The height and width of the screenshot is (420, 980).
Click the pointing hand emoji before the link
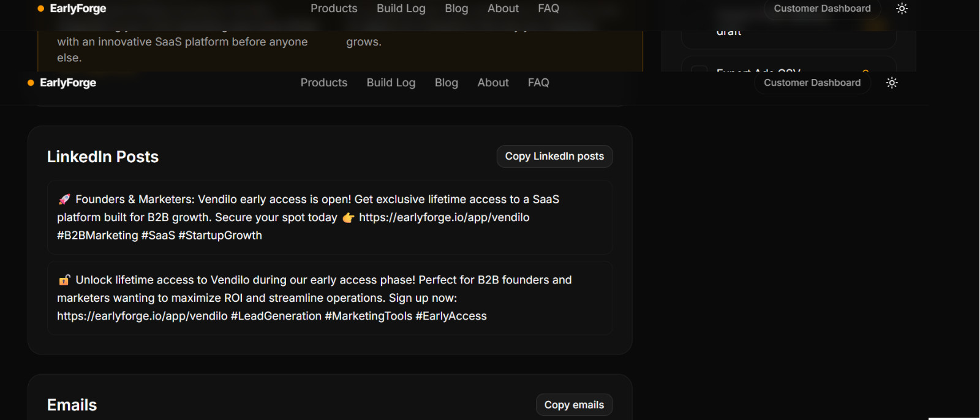pyautogui.click(x=348, y=217)
